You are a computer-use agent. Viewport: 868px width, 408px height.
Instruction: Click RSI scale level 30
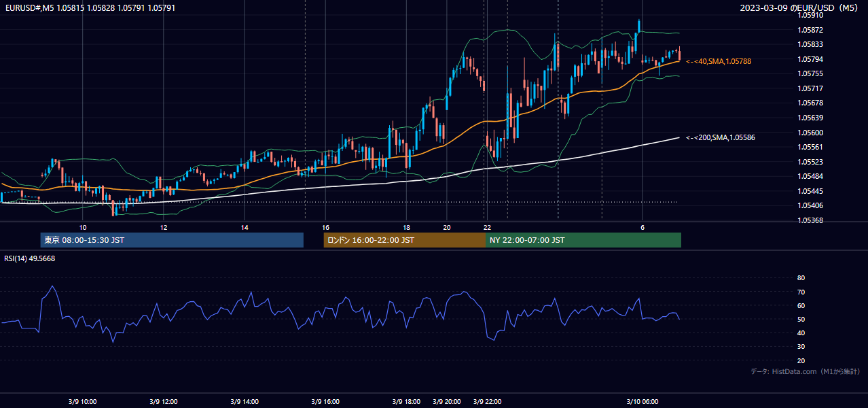click(801, 347)
